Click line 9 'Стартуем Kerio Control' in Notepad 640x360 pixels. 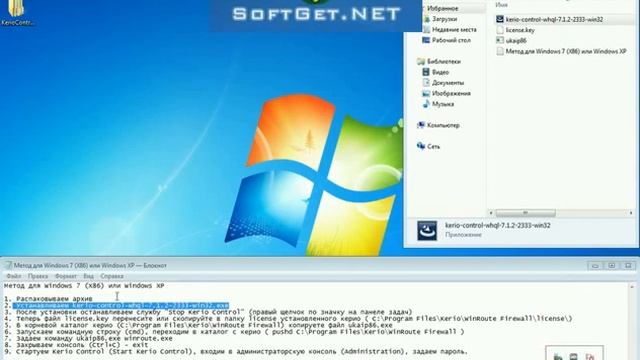coord(236,351)
